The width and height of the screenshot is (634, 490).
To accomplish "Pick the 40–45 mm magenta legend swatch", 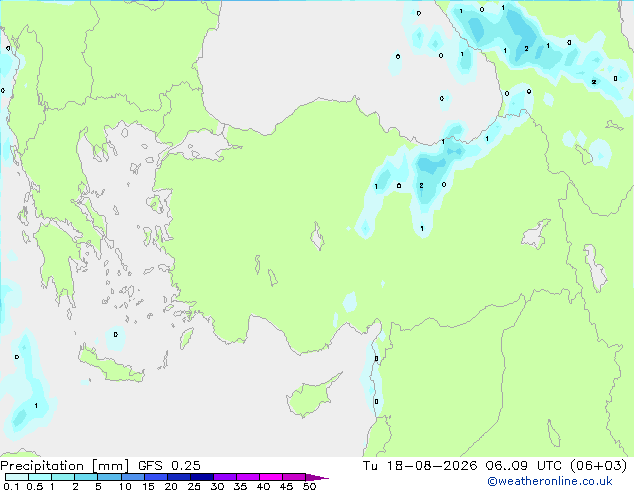I will click(271, 477).
